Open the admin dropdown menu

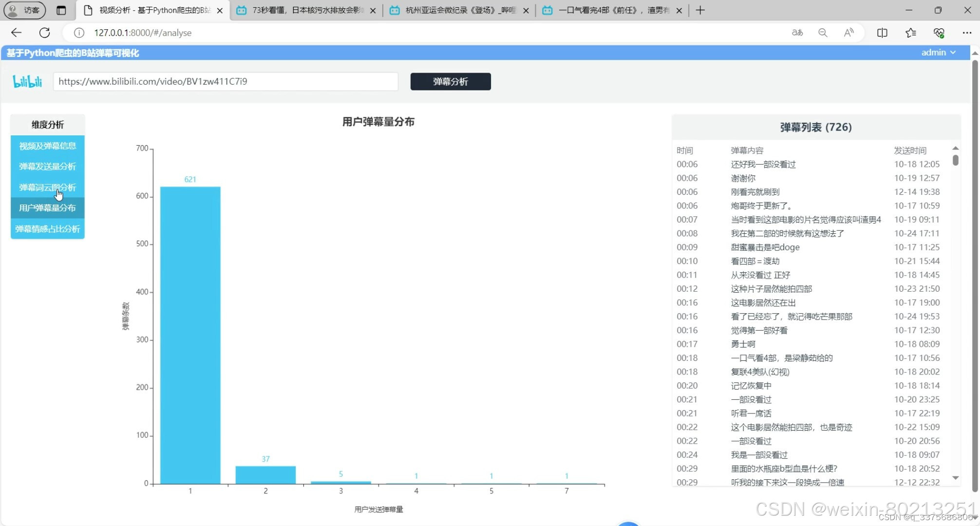(x=938, y=52)
